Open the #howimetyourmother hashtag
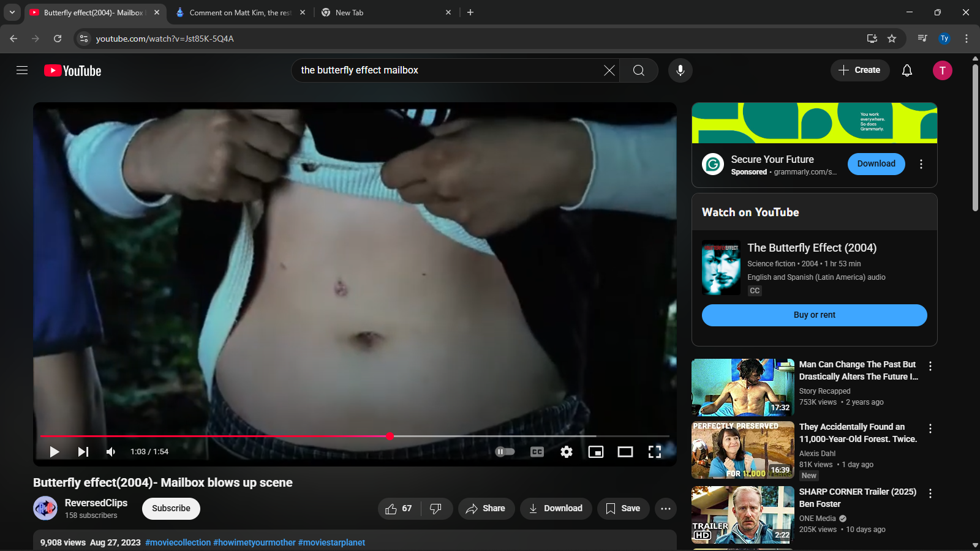This screenshot has height=551, width=980. coord(254,542)
